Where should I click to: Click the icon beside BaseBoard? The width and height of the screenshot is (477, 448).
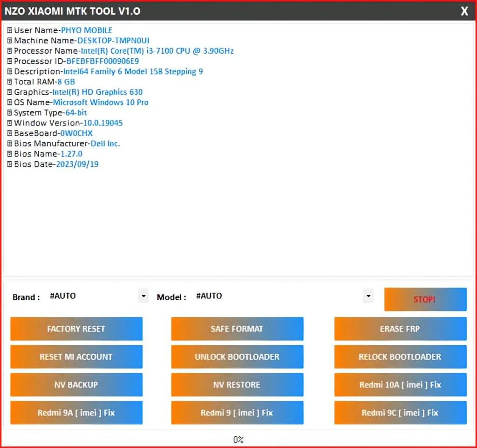pyautogui.click(x=9, y=133)
